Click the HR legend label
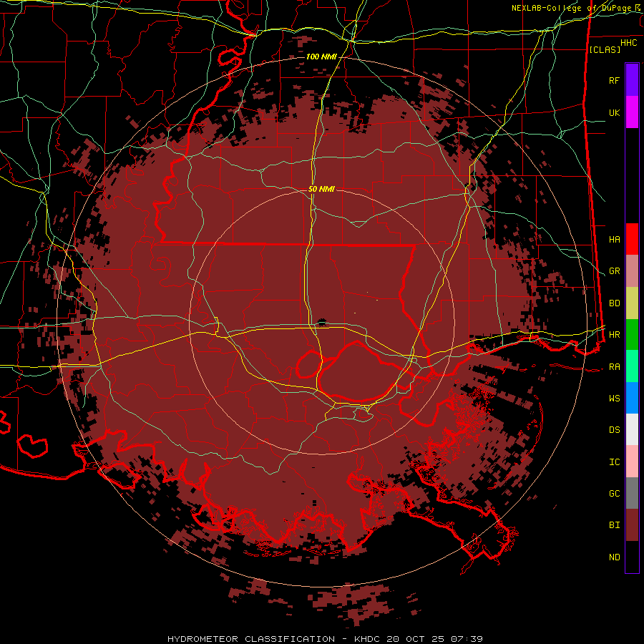Screen dimensions: 644x644 (x=615, y=335)
